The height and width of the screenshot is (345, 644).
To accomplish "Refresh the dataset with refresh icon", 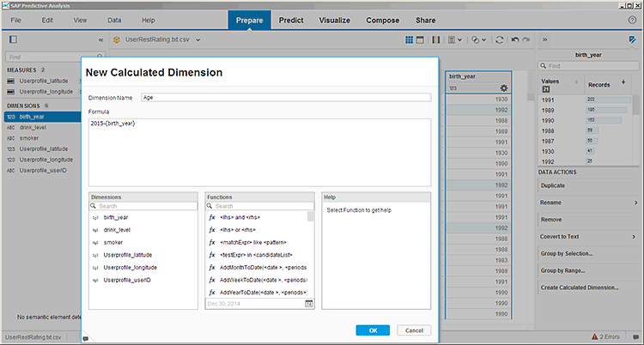I will tap(500, 39).
